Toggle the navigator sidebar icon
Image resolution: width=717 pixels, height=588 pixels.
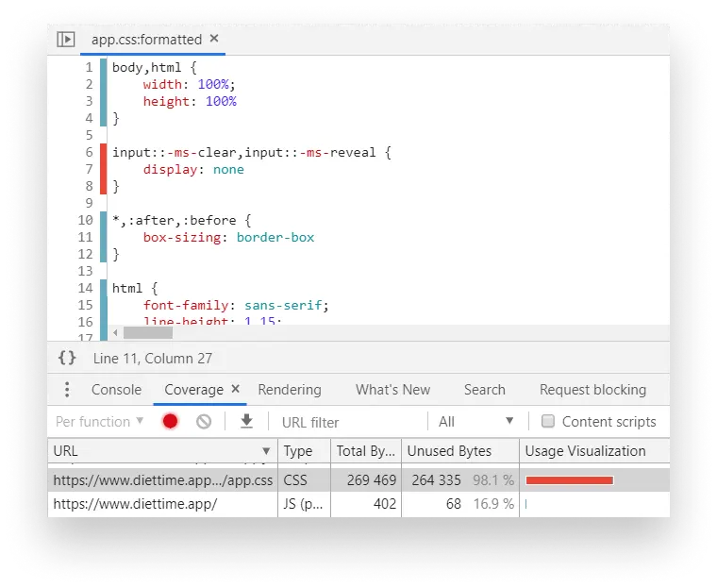(x=66, y=40)
